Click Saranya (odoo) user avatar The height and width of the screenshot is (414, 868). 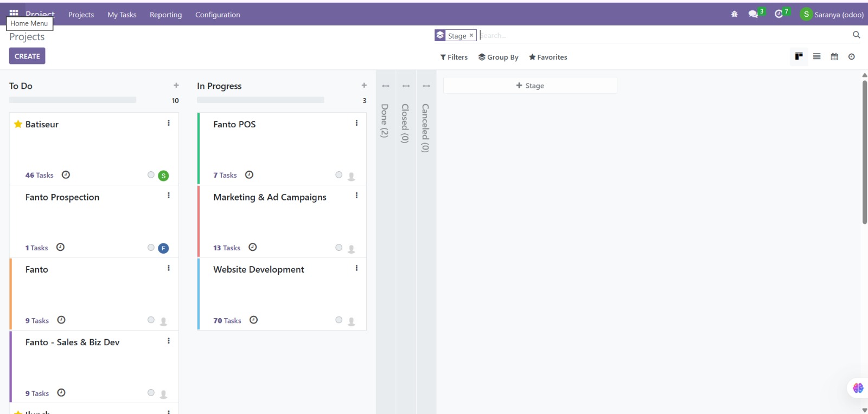[806, 15]
